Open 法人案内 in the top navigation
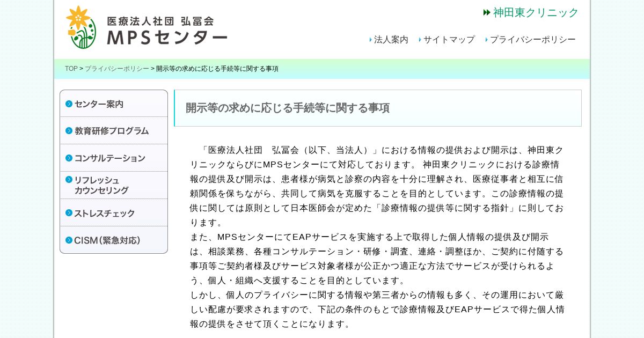This screenshot has height=338, width=644. [391, 40]
